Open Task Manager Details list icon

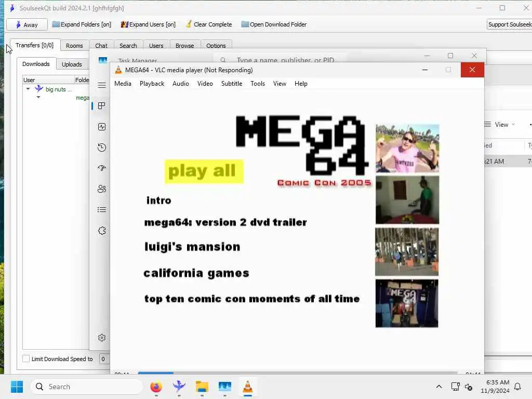click(x=102, y=210)
